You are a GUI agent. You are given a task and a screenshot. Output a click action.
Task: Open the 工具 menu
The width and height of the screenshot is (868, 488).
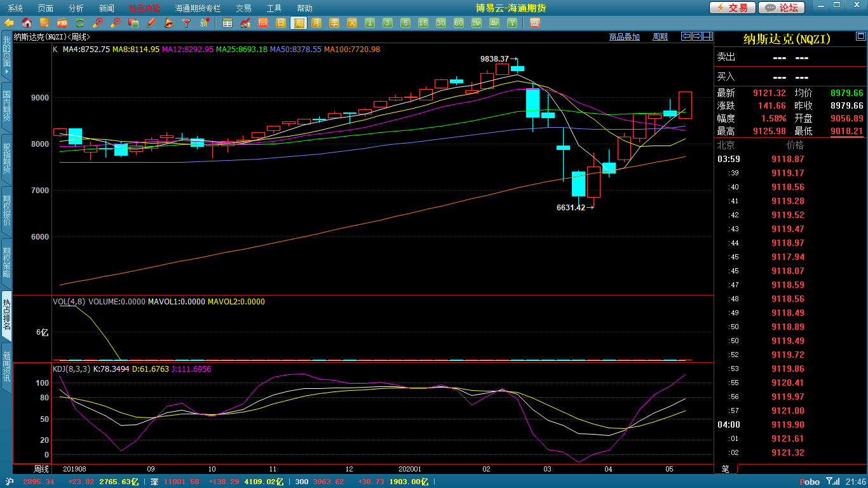[275, 8]
